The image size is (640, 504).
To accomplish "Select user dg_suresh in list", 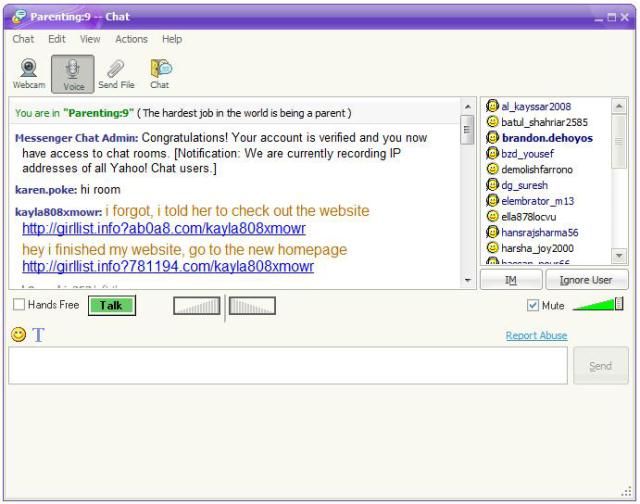I will (524, 185).
